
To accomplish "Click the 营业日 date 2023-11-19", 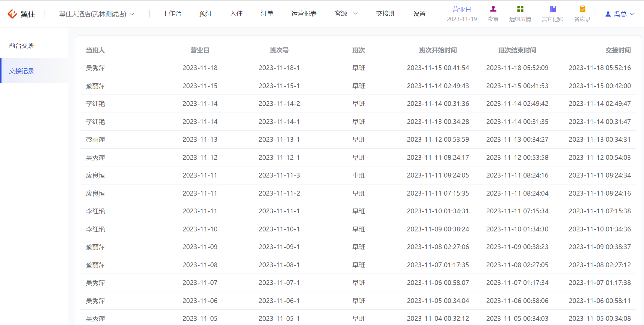I will point(462,19).
